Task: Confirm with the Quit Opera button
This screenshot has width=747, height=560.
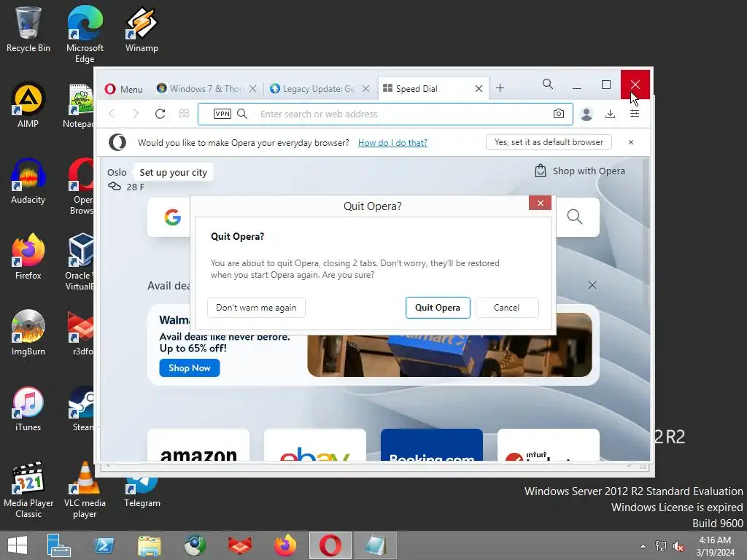Action: pos(438,308)
